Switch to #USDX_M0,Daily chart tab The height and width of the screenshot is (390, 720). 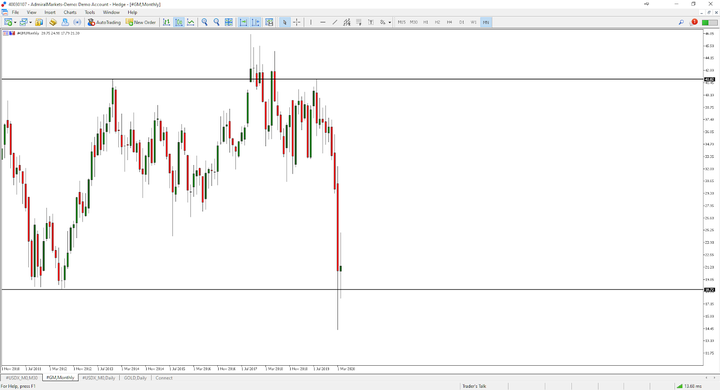tap(99, 378)
